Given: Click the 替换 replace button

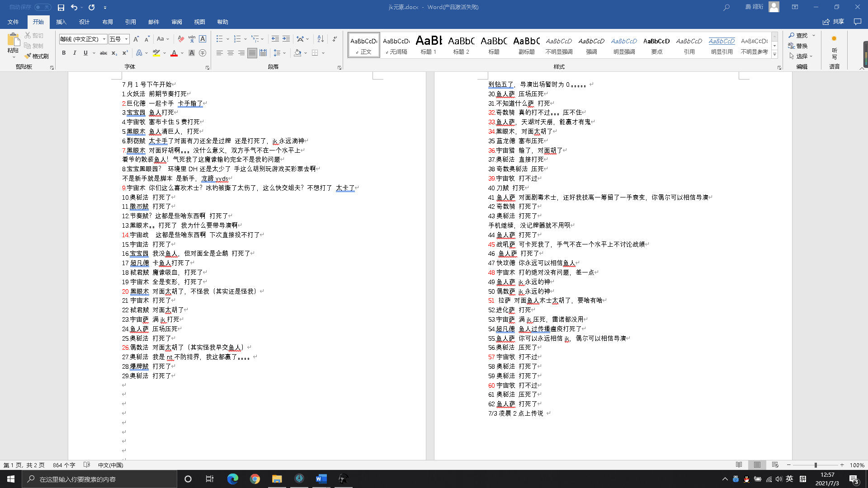Looking at the screenshot, I should [798, 46].
